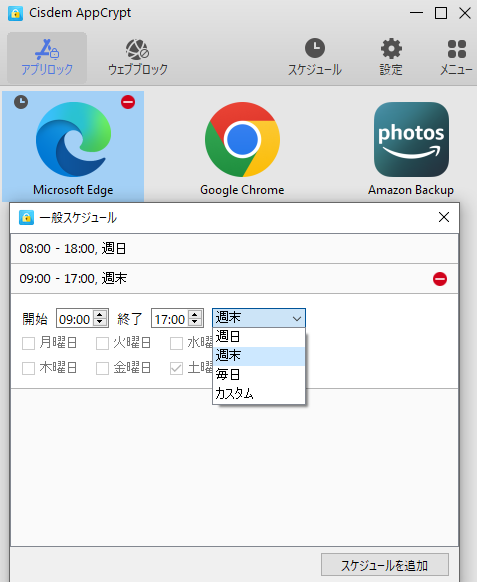Choose 週日 from the dropdown list
Screen dimensions: 477x582
259,337
